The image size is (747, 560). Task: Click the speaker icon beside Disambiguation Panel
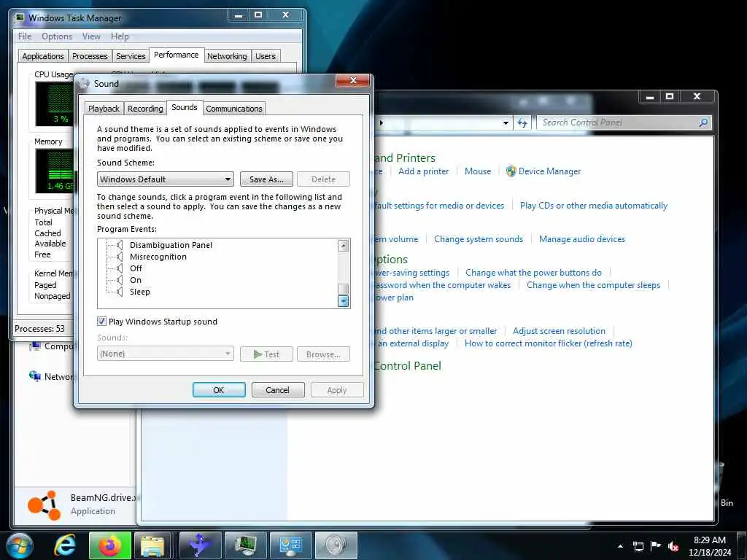coord(120,245)
